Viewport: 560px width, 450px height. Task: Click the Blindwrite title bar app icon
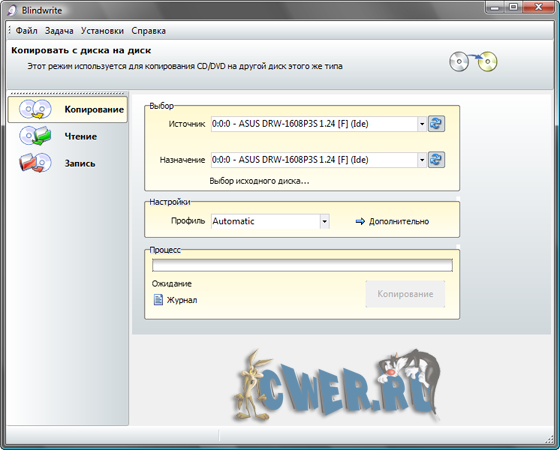click(x=12, y=10)
